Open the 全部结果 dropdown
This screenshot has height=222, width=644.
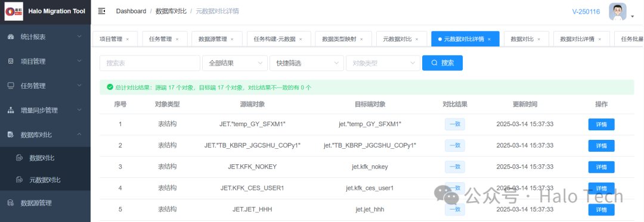click(235, 63)
